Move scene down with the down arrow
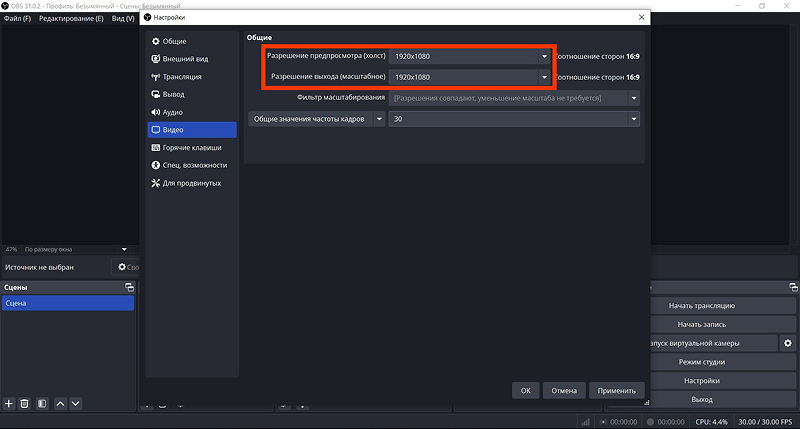This screenshot has height=429, width=800. [76, 403]
